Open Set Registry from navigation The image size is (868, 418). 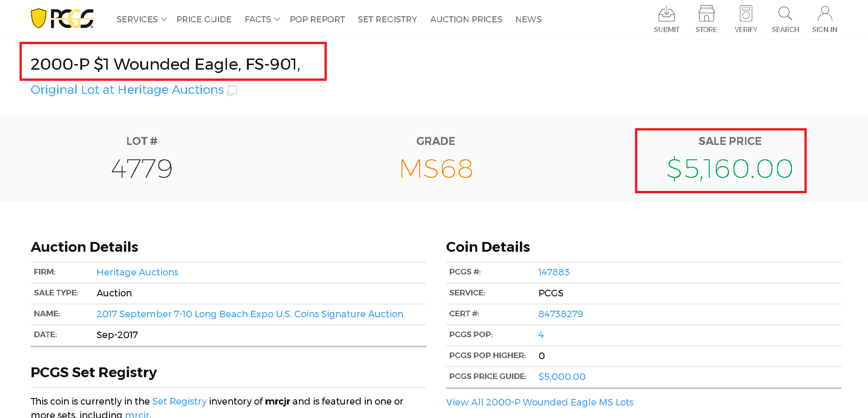point(387,20)
